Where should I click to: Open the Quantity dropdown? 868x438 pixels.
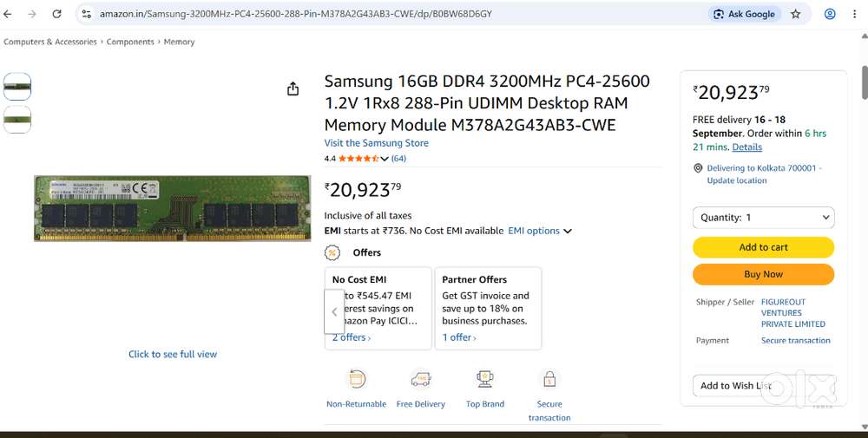[x=763, y=218]
